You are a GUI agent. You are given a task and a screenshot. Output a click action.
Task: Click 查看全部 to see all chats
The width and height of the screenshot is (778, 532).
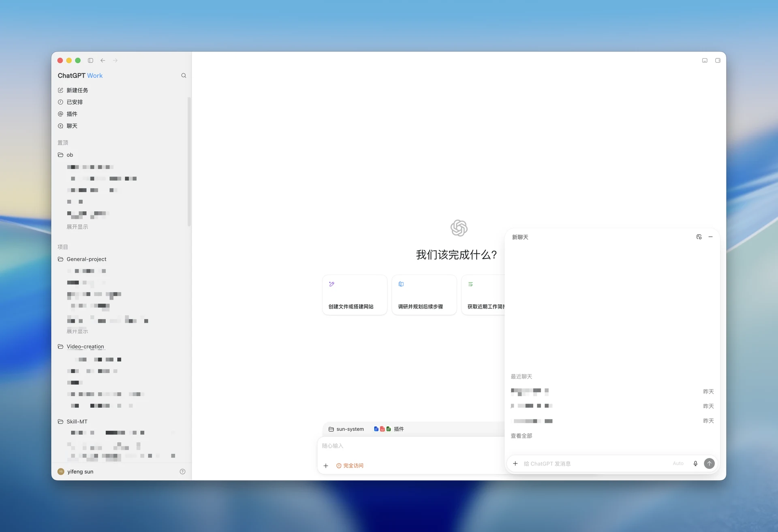(x=522, y=436)
